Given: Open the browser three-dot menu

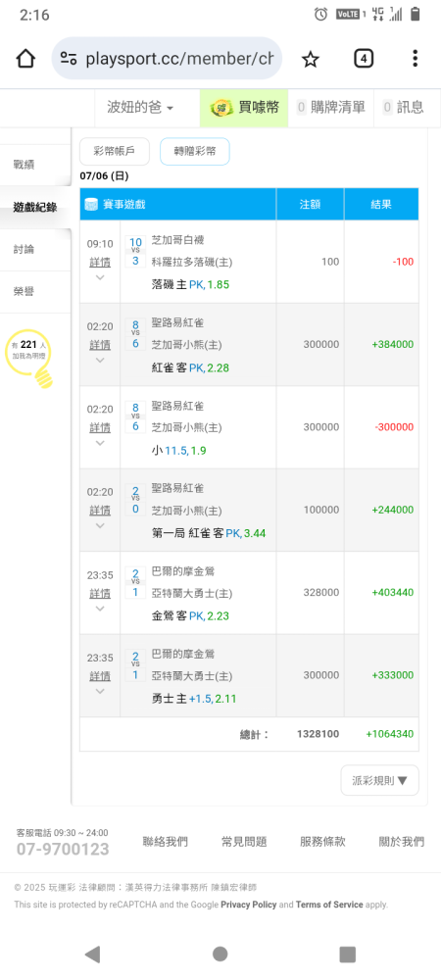Looking at the screenshot, I should tap(415, 59).
